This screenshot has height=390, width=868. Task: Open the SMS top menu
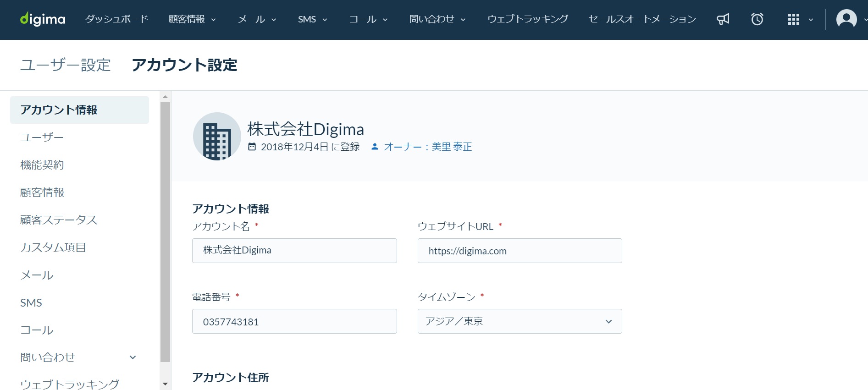click(312, 19)
